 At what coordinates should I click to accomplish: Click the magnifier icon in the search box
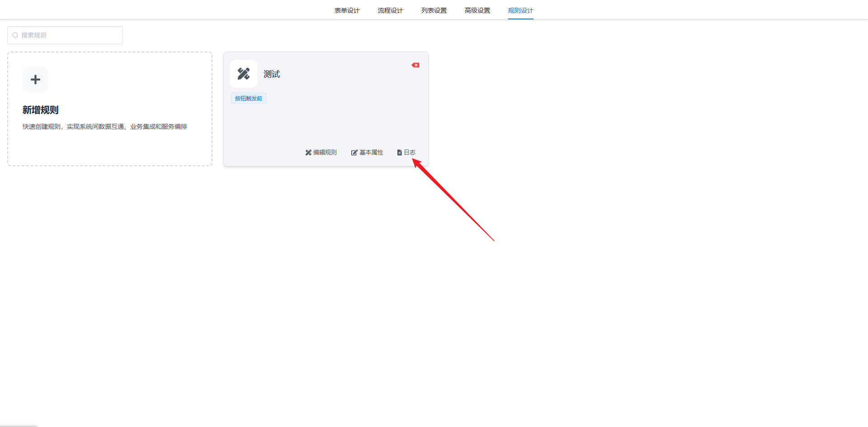(15, 35)
